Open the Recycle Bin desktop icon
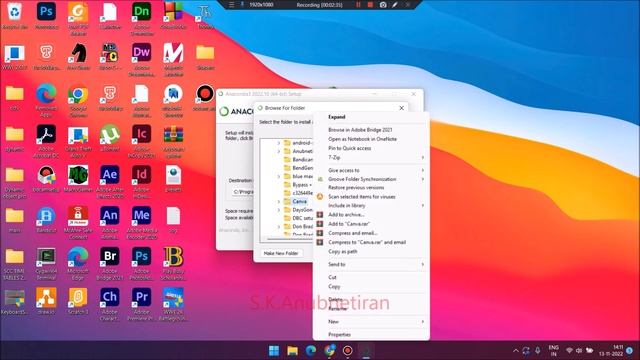Viewport: 640px width, 360px height. tap(15, 12)
